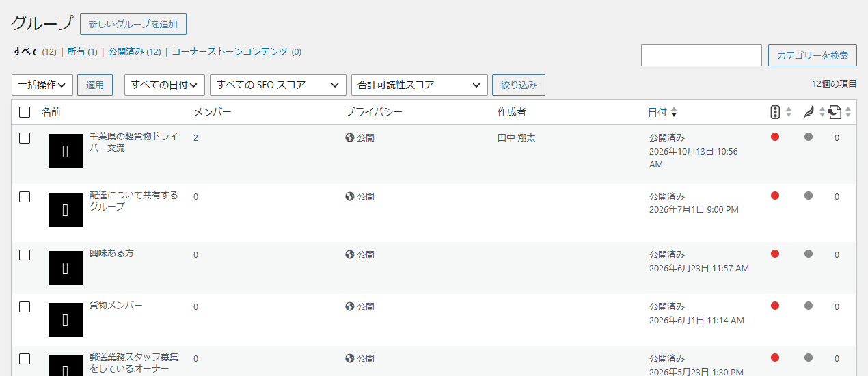
Task: Click red SEO dot for 貨物メンバー
Action: 775,306
